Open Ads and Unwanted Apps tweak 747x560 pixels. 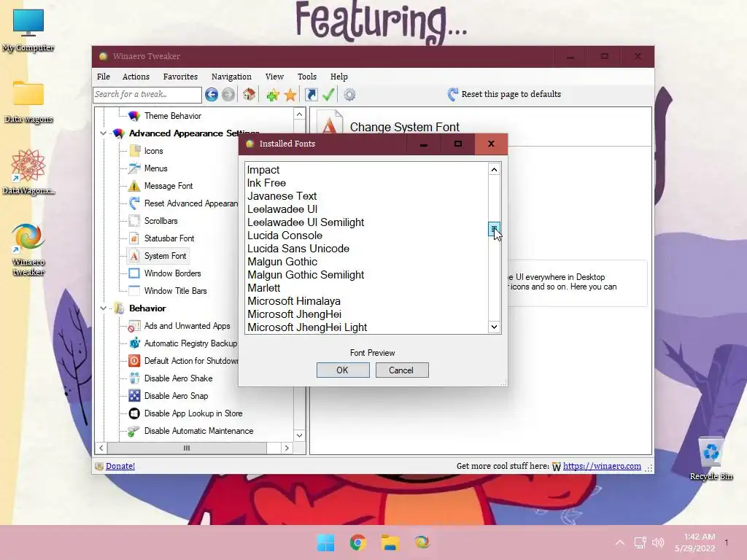click(187, 326)
